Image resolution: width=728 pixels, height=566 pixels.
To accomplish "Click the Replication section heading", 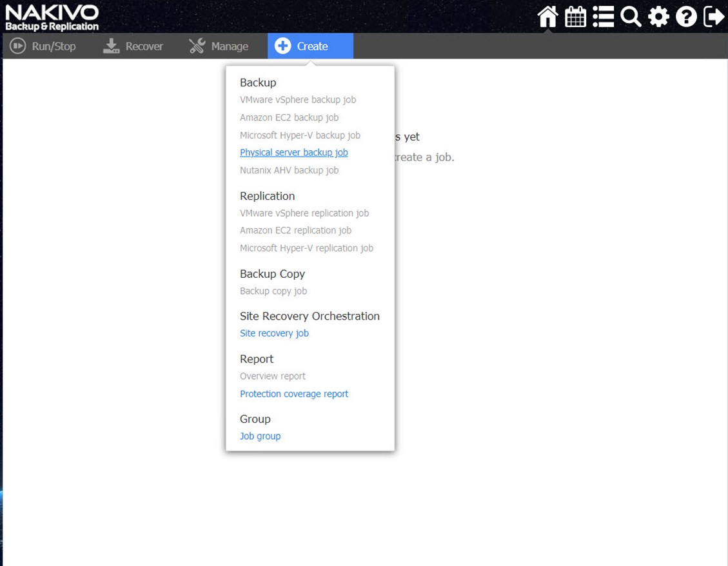I will coord(268,196).
